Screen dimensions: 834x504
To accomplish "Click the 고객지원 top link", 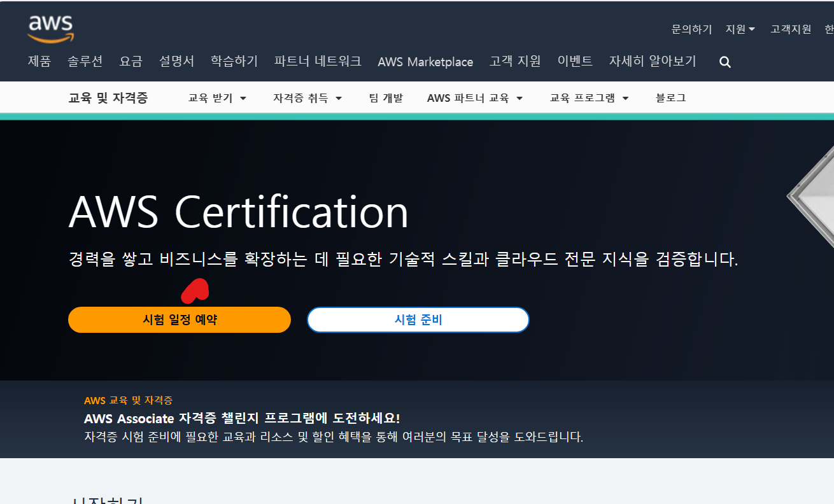I will [x=791, y=29].
